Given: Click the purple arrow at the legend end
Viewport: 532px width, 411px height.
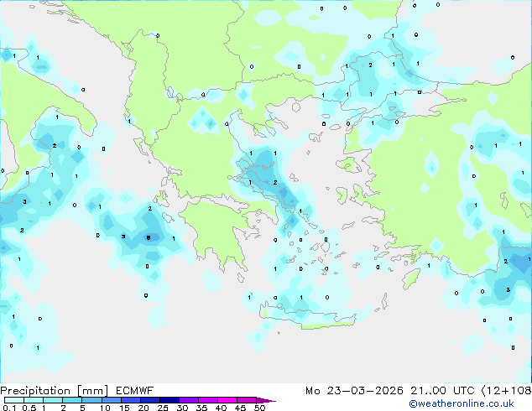Looking at the screenshot, I should click(x=266, y=400).
